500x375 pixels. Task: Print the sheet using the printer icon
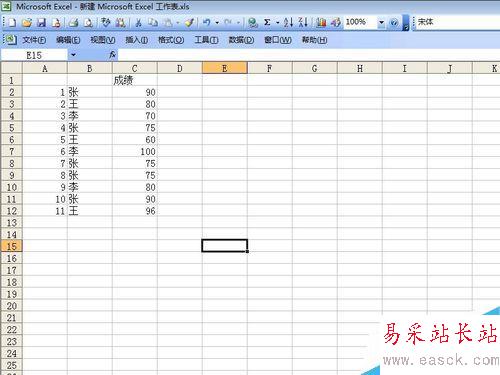coord(73,23)
